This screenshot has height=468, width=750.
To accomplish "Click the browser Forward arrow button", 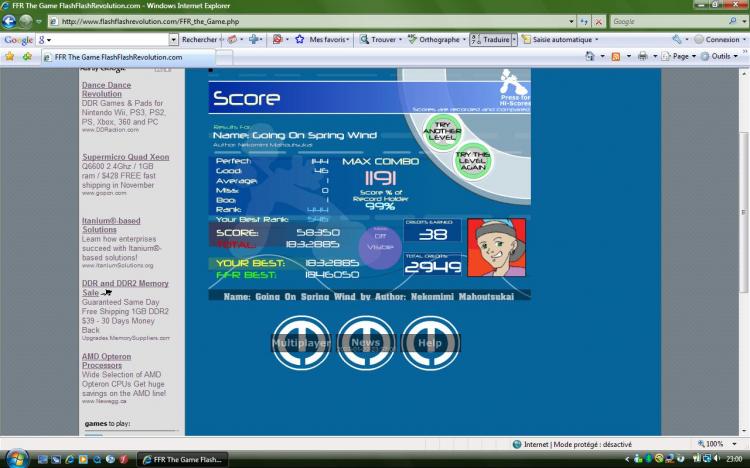I will pos(25,22).
